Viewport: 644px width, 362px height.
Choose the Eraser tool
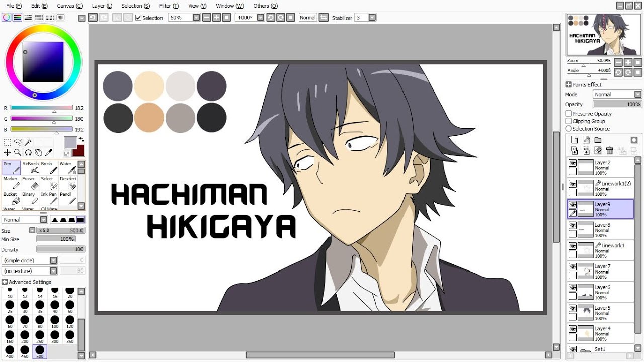pyautogui.click(x=30, y=183)
